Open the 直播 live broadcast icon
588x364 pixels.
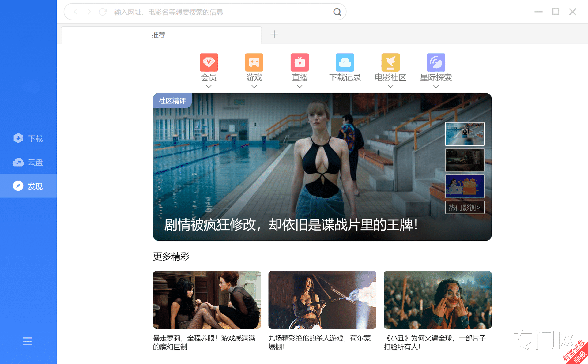(x=300, y=62)
